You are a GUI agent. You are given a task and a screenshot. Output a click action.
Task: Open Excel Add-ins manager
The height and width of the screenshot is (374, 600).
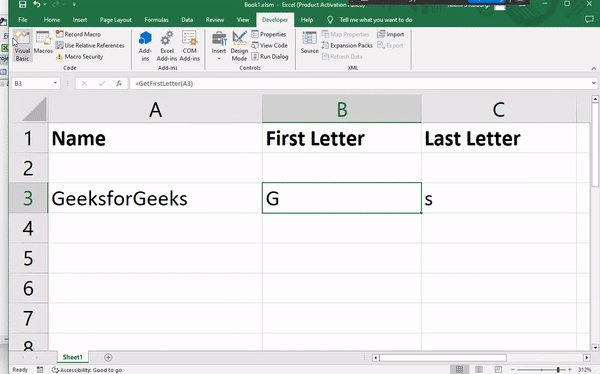(x=167, y=46)
